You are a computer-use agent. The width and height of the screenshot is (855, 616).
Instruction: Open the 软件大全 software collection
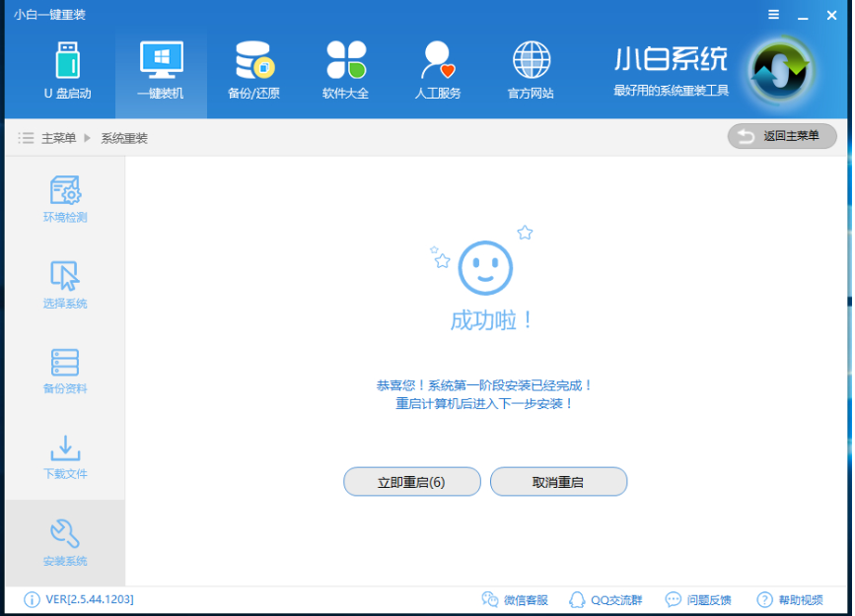[x=345, y=71]
